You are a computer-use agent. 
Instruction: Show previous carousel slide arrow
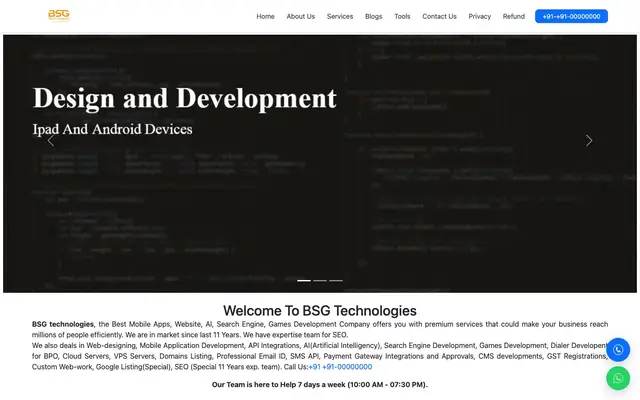click(51, 141)
